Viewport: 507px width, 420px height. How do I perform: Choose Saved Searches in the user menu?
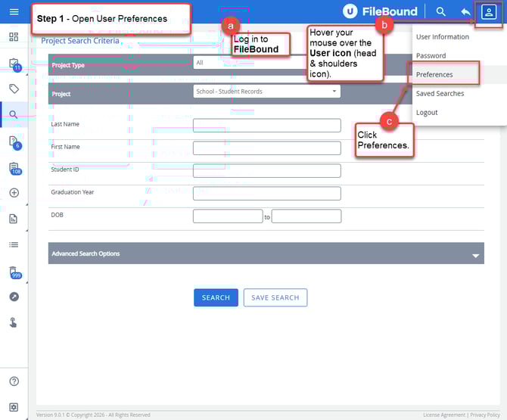pos(440,94)
